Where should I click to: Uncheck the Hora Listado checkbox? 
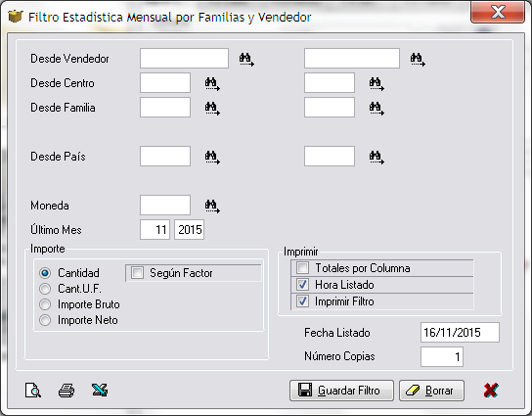click(302, 285)
